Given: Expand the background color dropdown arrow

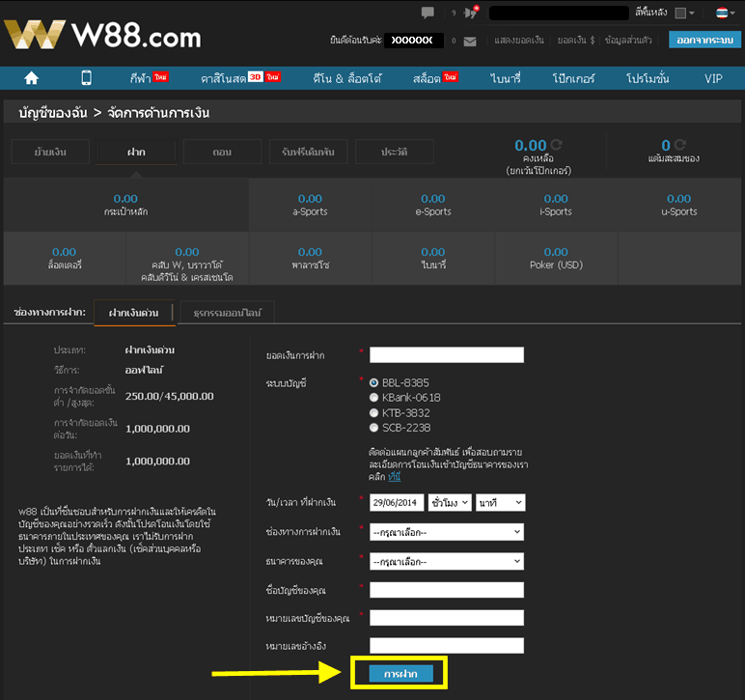Looking at the screenshot, I should [x=692, y=14].
